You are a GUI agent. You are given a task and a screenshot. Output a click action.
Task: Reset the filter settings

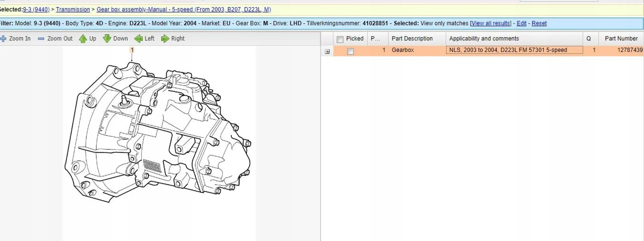pos(539,23)
